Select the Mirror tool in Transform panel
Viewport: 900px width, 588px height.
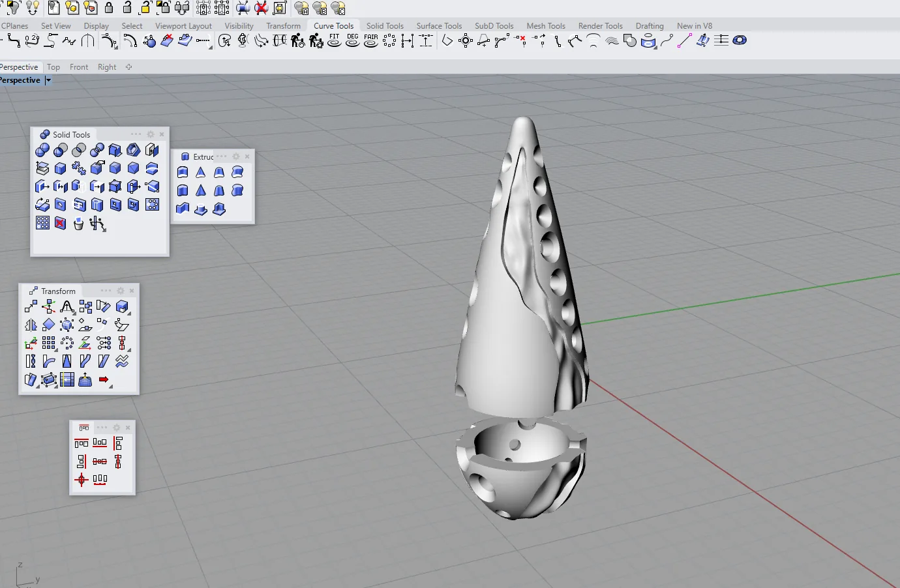pyautogui.click(x=31, y=325)
